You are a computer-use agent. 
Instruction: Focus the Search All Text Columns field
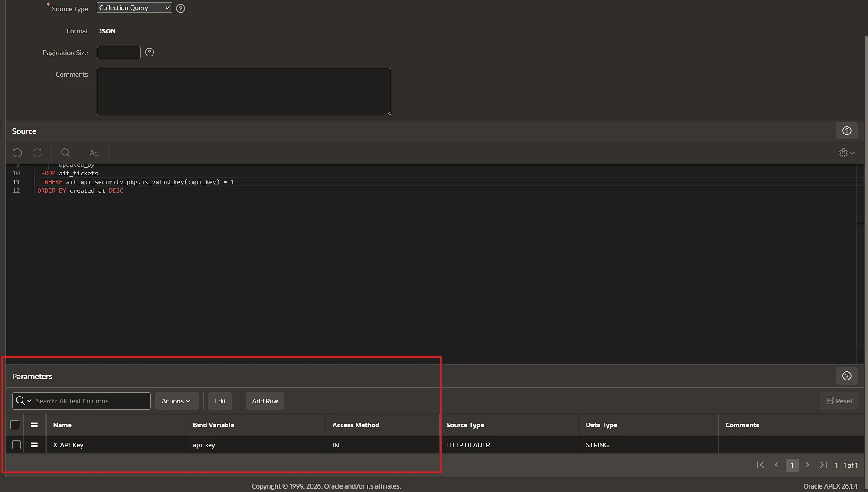[92, 401]
